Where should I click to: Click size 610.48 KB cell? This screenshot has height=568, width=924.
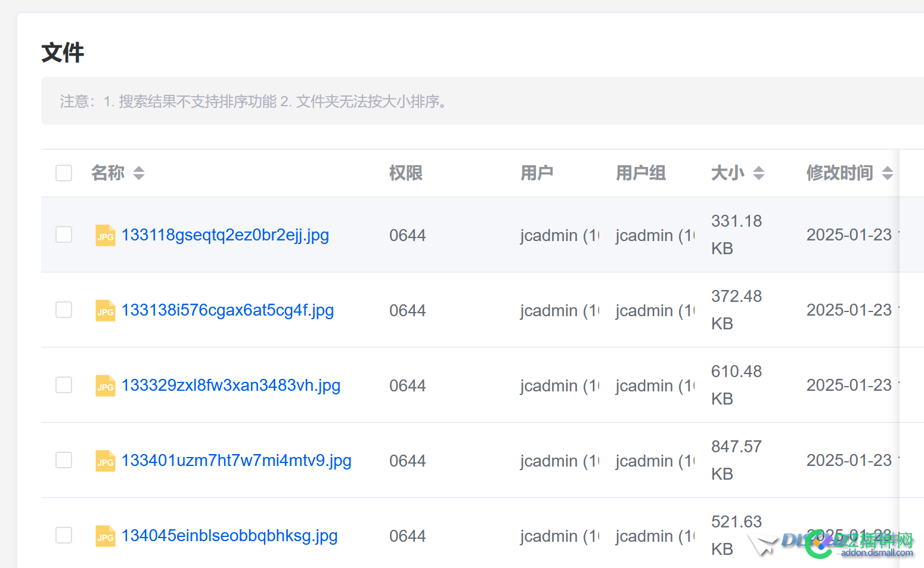tap(737, 385)
